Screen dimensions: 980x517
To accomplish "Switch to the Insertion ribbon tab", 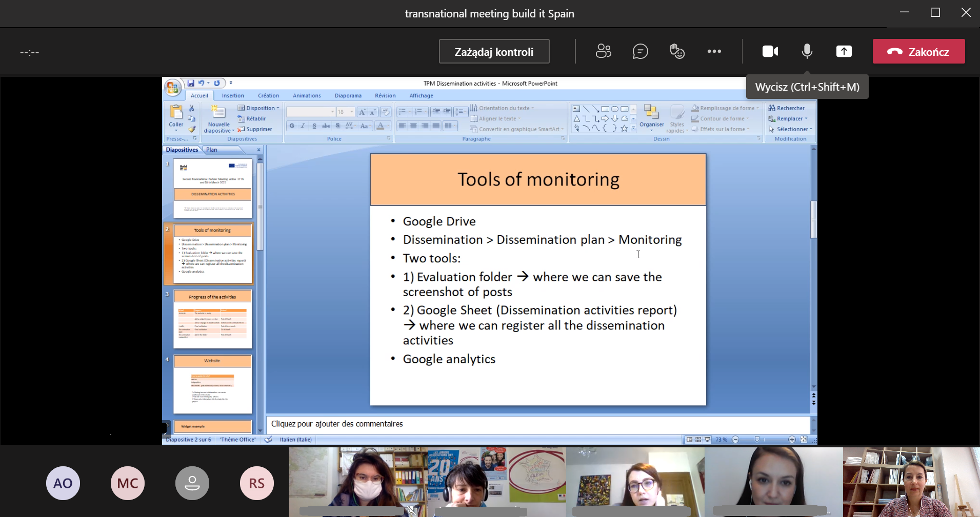I will click(x=233, y=96).
